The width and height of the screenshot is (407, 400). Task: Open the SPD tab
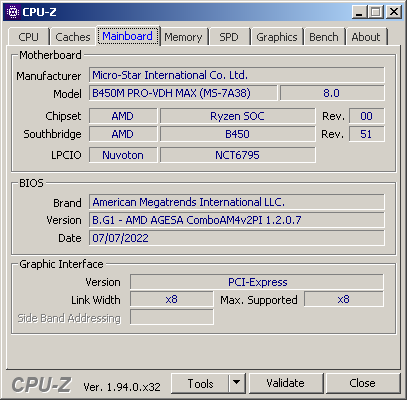point(229,37)
